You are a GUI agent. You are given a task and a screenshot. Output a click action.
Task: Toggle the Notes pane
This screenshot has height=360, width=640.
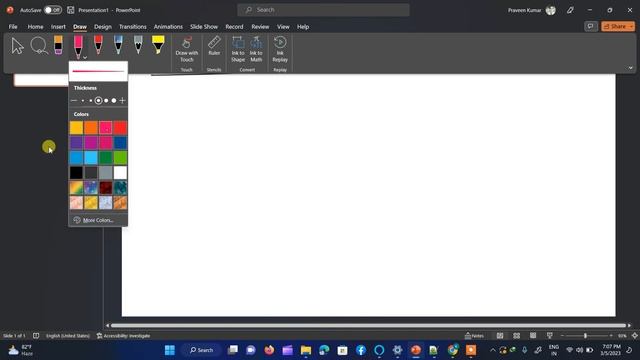click(474, 336)
